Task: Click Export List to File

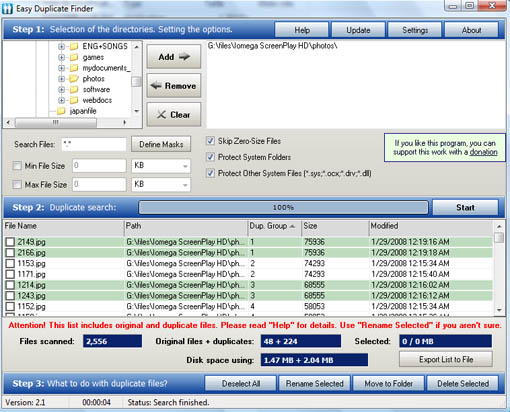Action: pyautogui.click(x=446, y=359)
